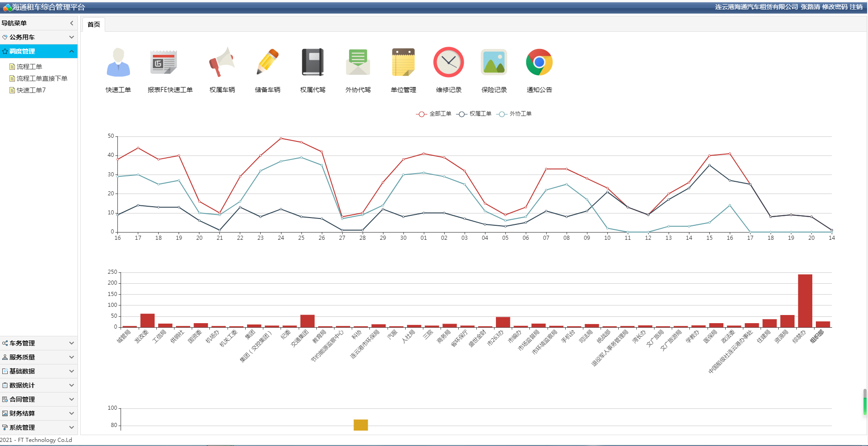Open the 快速工单 person icon
This screenshot has width=868, height=446.
[118, 63]
